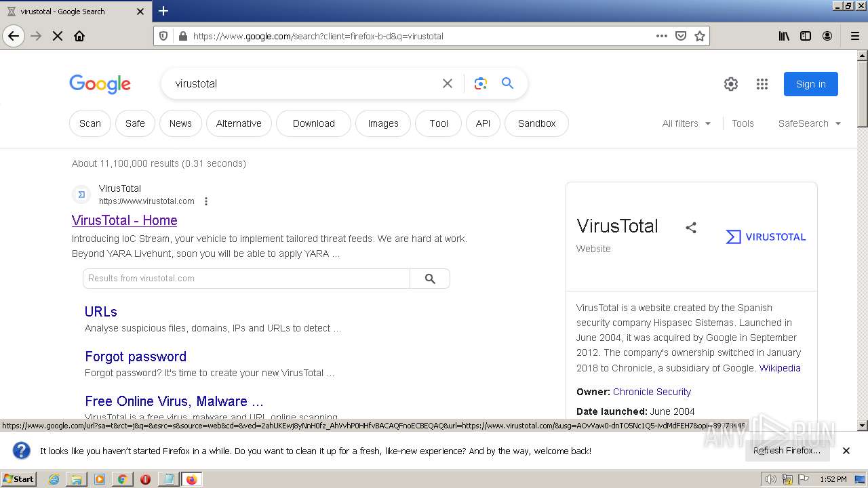This screenshot has height=488, width=868.
Task: Filter results by Scan chip
Action: click(x=90, y=123)
